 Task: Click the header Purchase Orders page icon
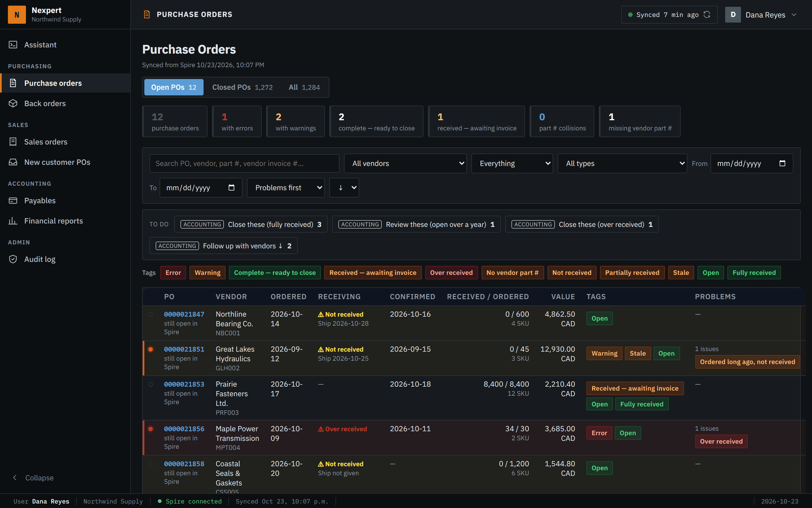pyautogui.click(x=147, y=14)
